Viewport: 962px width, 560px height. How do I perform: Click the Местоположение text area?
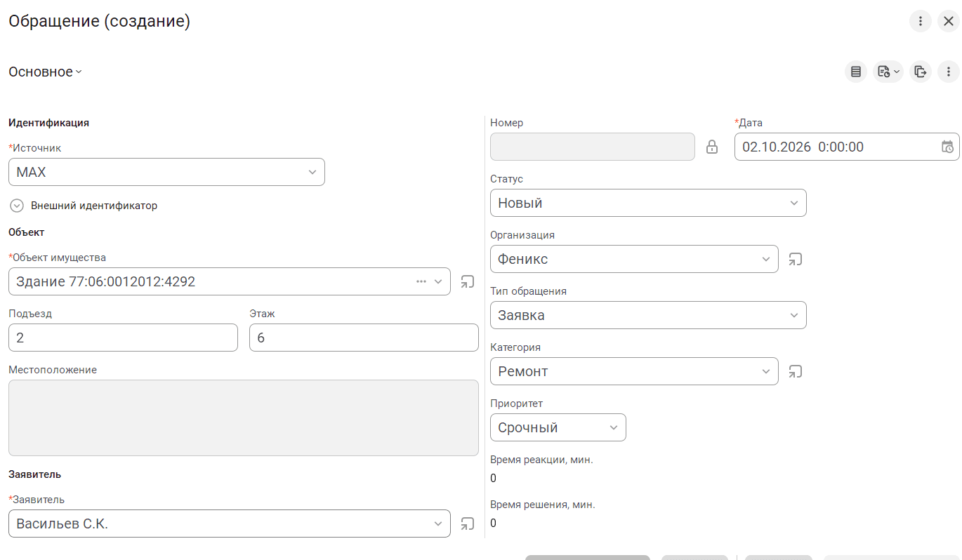pyautogui.click(x=244, y=418)
